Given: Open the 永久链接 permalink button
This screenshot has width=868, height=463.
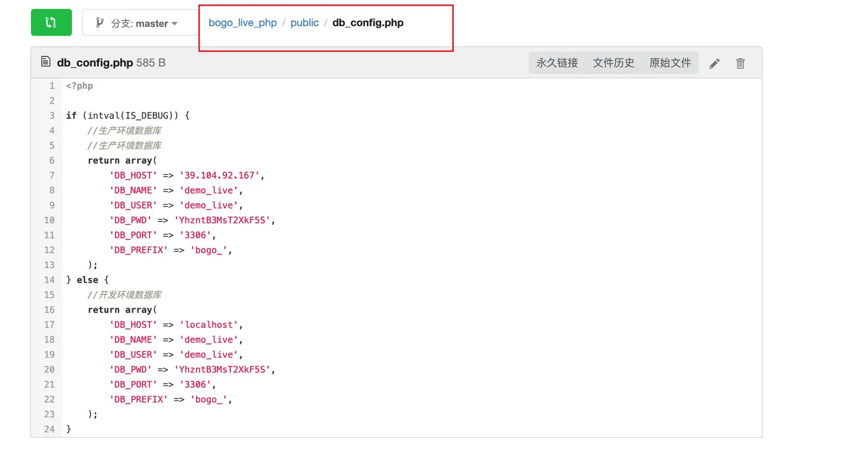Looking at the screenshot, I should (x=557, y=63).
